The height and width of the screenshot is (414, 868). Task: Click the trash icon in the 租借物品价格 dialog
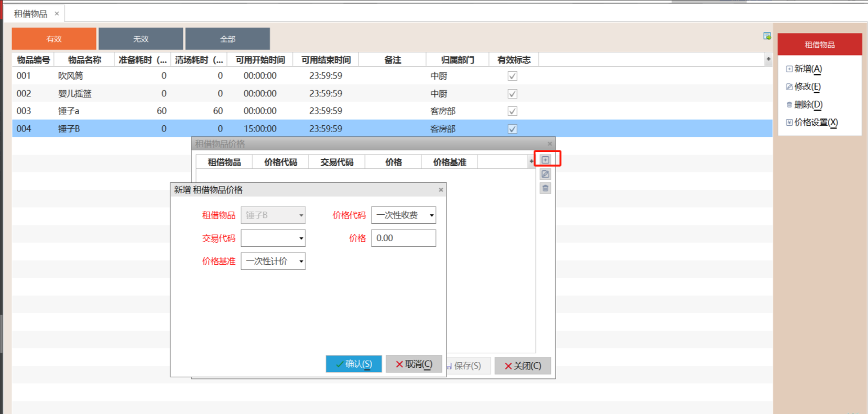point(545,188)
